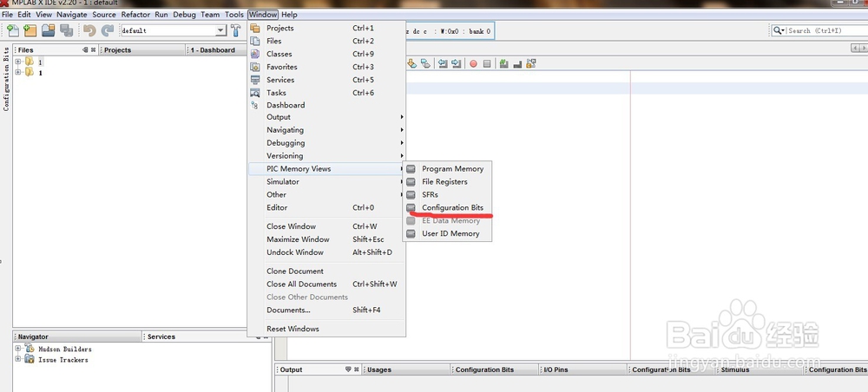
Task: Choose Projects in the Window menu
Action: pyautogui.click(x=326, y=29)
